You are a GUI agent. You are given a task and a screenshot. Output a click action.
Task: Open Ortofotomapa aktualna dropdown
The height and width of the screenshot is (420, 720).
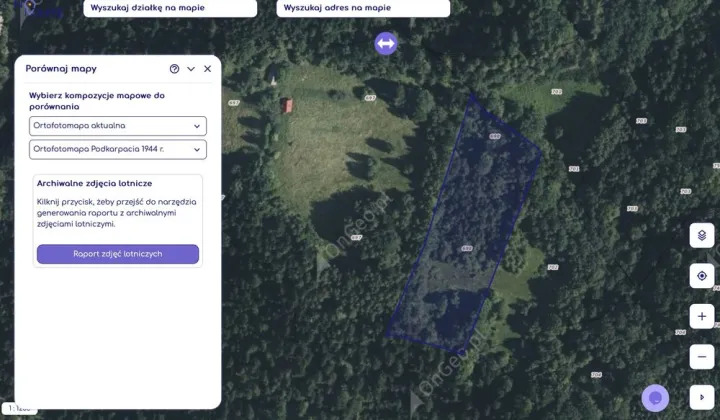[118, 126]
